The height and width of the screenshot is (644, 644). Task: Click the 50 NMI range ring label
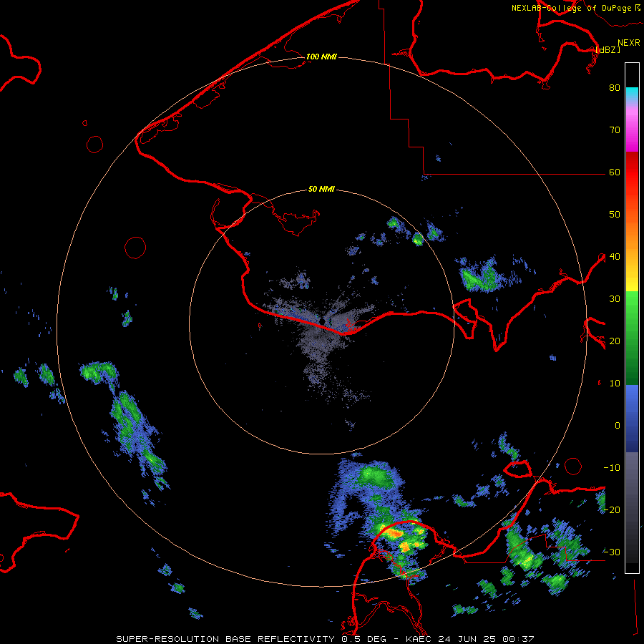pos(321,189)
